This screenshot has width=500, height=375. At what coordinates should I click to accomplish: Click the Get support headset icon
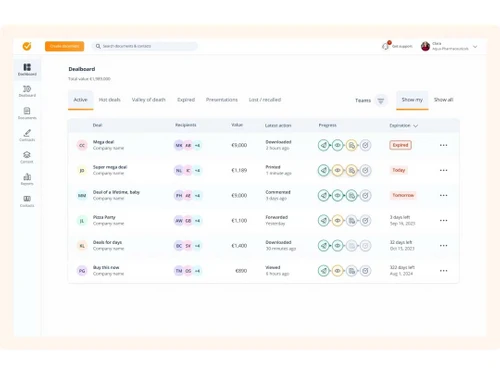(x=386, y=46)
